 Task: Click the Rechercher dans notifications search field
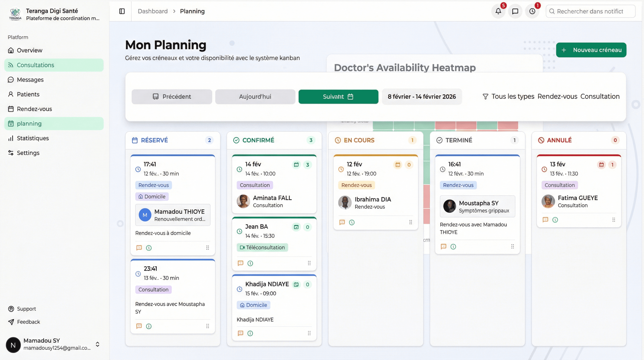coord(590,11)
